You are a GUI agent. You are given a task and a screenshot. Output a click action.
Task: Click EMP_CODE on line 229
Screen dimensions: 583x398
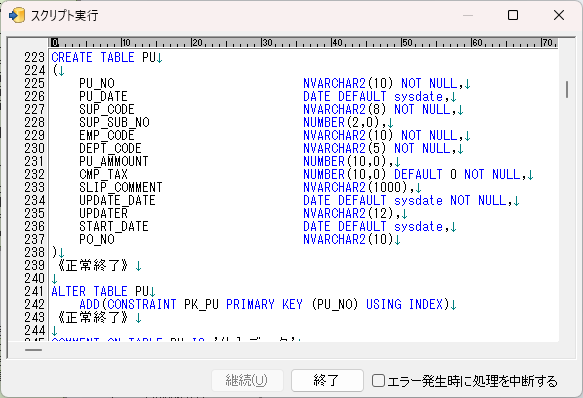tap(107, 135)
